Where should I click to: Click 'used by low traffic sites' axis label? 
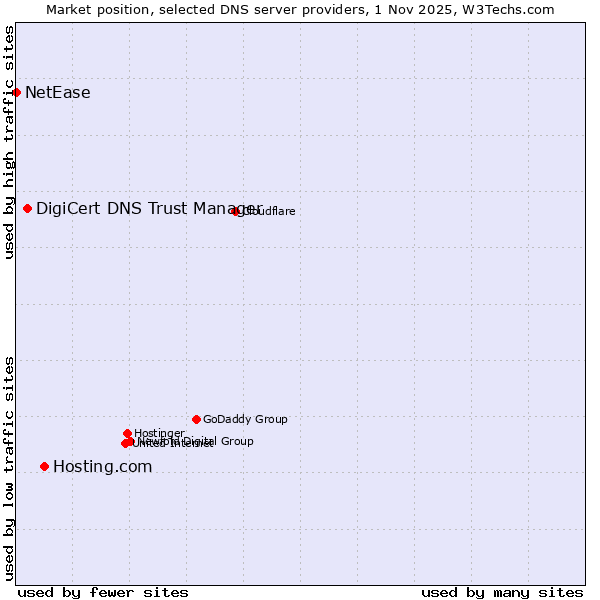click(x=9, y=467)
